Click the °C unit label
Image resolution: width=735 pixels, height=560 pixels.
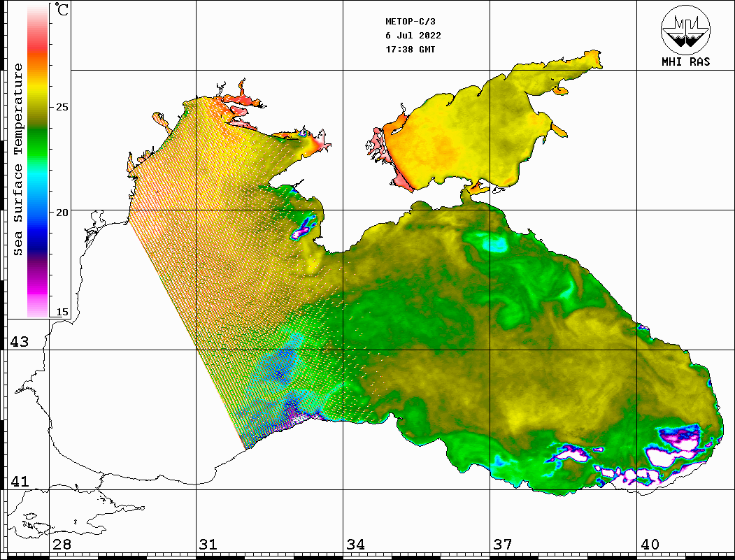tap(62, 11)
